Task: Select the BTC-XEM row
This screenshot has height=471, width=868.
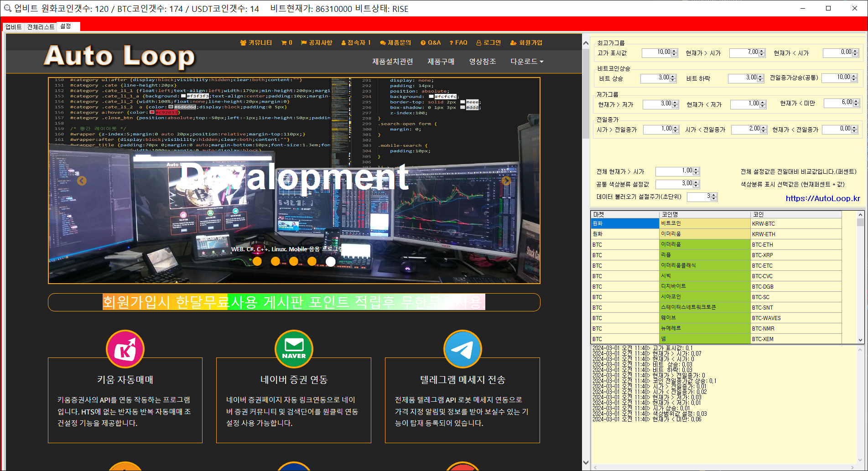Action: pos(716,339)
